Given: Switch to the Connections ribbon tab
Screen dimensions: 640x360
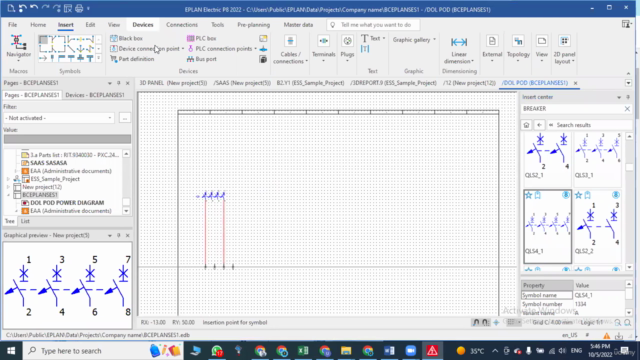Looking at the screenshot, I should click(x=182, y=25).
